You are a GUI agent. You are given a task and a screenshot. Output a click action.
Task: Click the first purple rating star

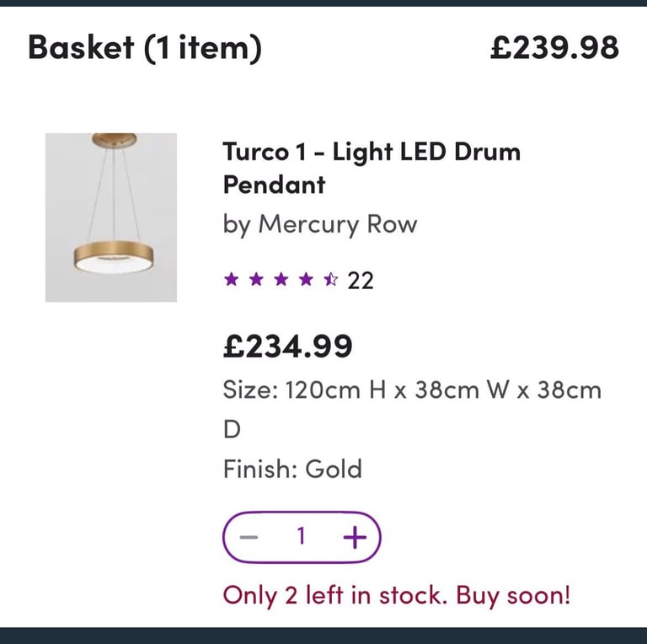coord(232,280)
